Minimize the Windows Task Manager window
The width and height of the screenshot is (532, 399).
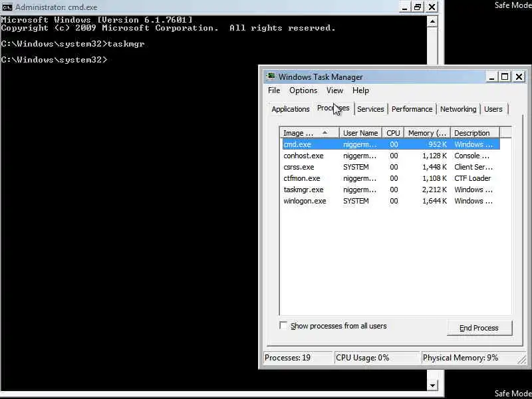pos(491,77)
